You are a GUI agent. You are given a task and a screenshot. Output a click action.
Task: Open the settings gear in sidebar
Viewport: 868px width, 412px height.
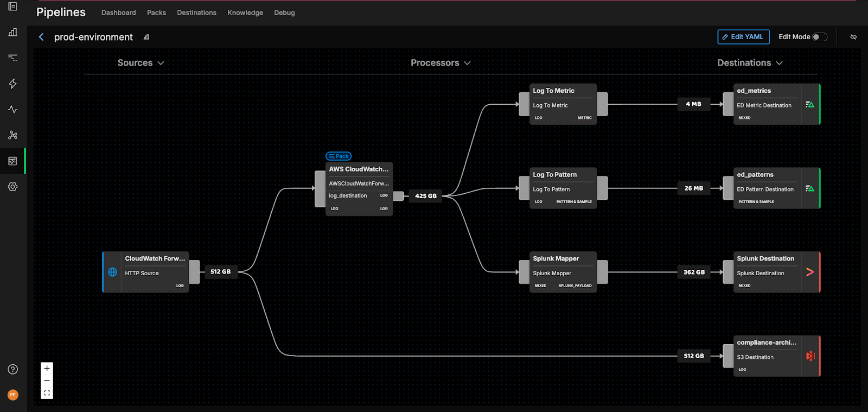click(x=13, y=187)
